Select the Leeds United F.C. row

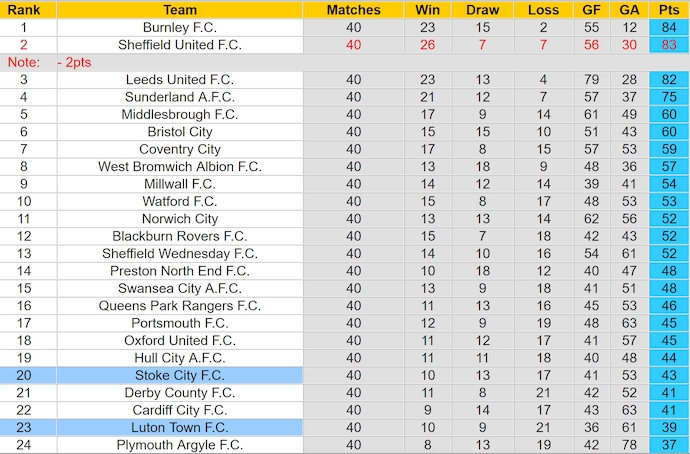(180, 79)
